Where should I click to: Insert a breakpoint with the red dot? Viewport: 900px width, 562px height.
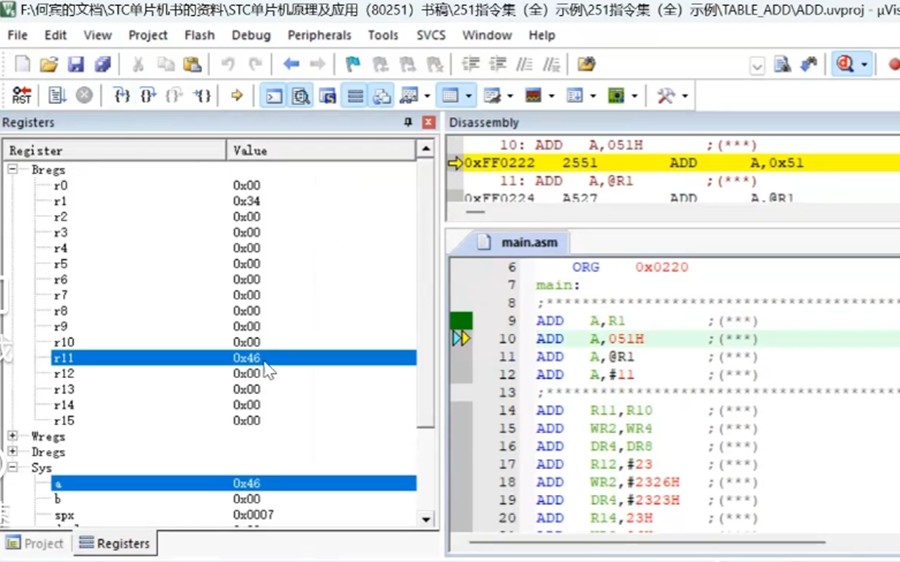(894, 64)
